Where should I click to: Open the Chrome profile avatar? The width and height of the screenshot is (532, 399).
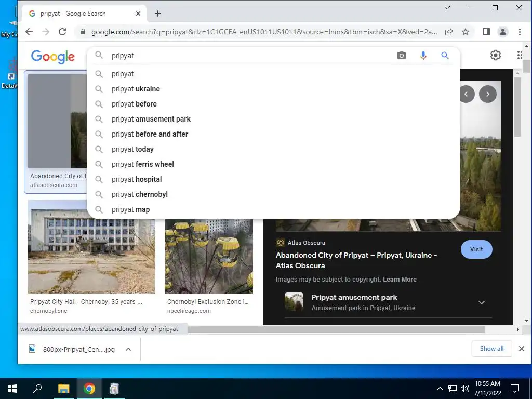(x=503, y=32)
